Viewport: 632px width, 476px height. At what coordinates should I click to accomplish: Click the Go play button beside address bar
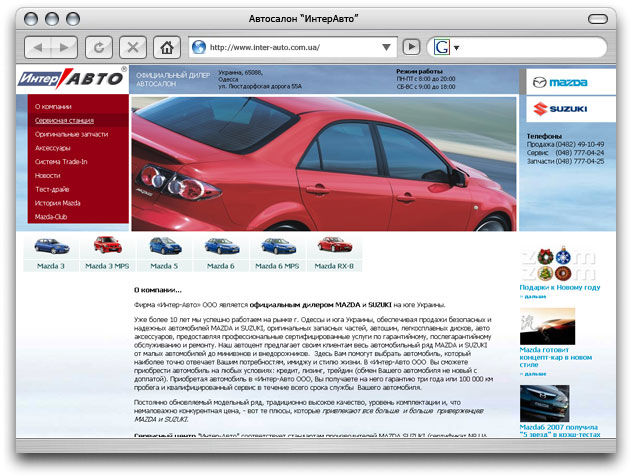411,47
